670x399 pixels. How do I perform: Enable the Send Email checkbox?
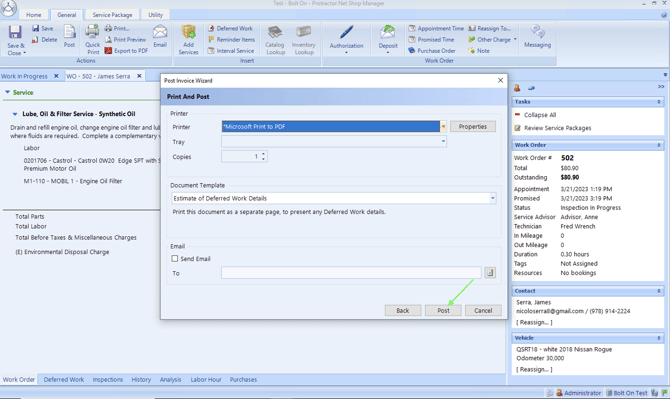pyautogui.click(x=175, y=258)
